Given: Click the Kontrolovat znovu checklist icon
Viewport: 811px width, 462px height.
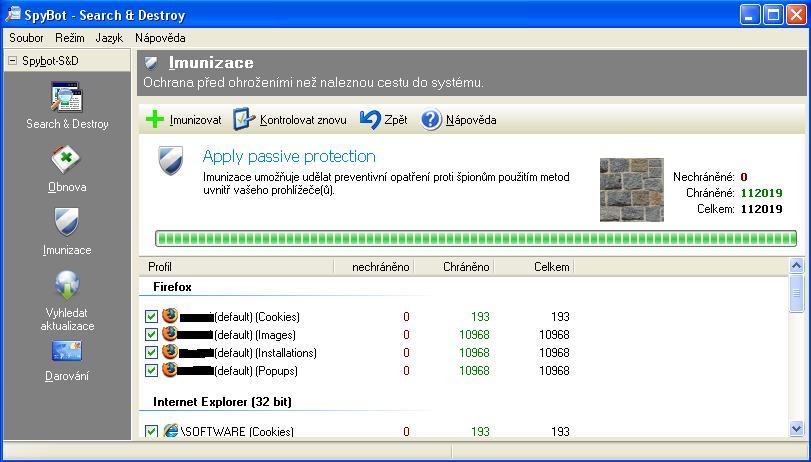Looking at the screenshot, I should [244, 119].
